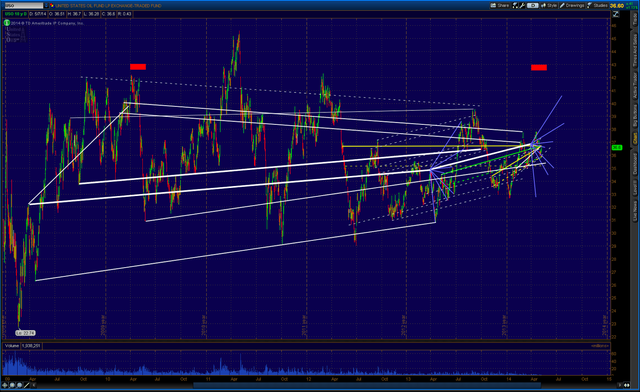Select the line drawing tool icon
Screen dimensions: 640x392
click(27, 385)
